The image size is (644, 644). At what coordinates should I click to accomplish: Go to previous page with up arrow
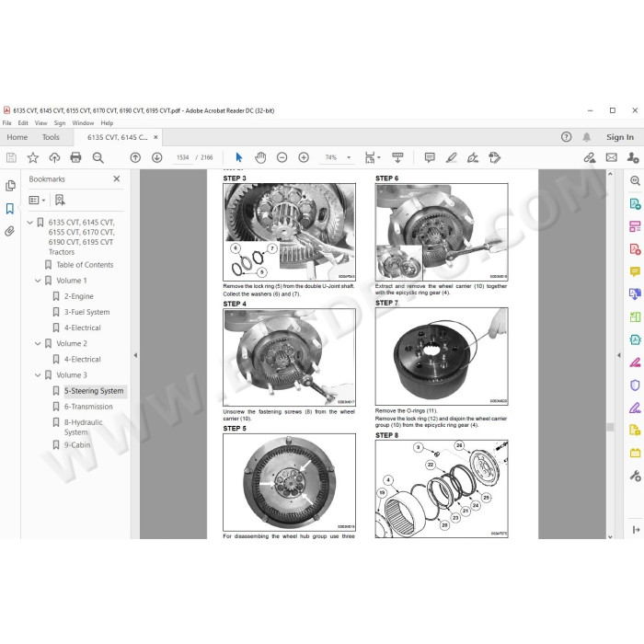[135, 157]
